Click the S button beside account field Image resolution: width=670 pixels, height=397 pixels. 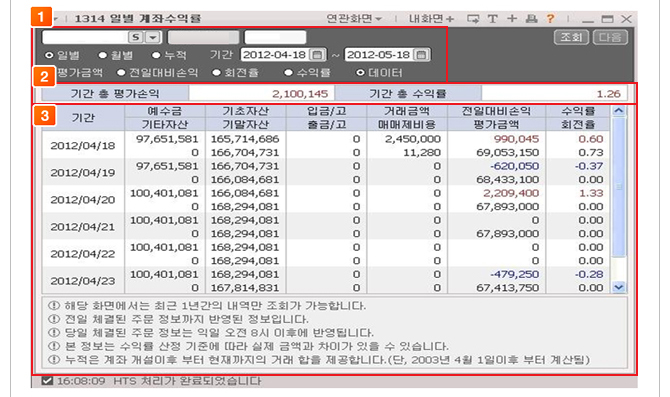[135, 37]
